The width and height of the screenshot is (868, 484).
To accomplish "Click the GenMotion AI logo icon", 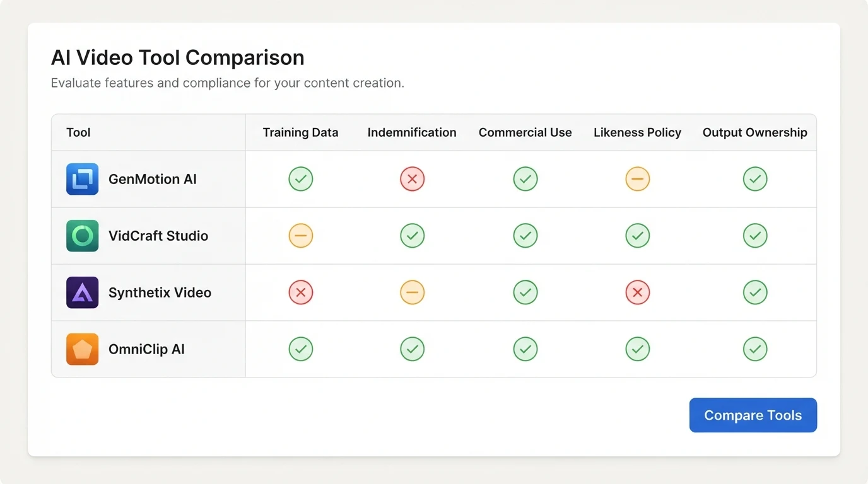I will (83, 179).
